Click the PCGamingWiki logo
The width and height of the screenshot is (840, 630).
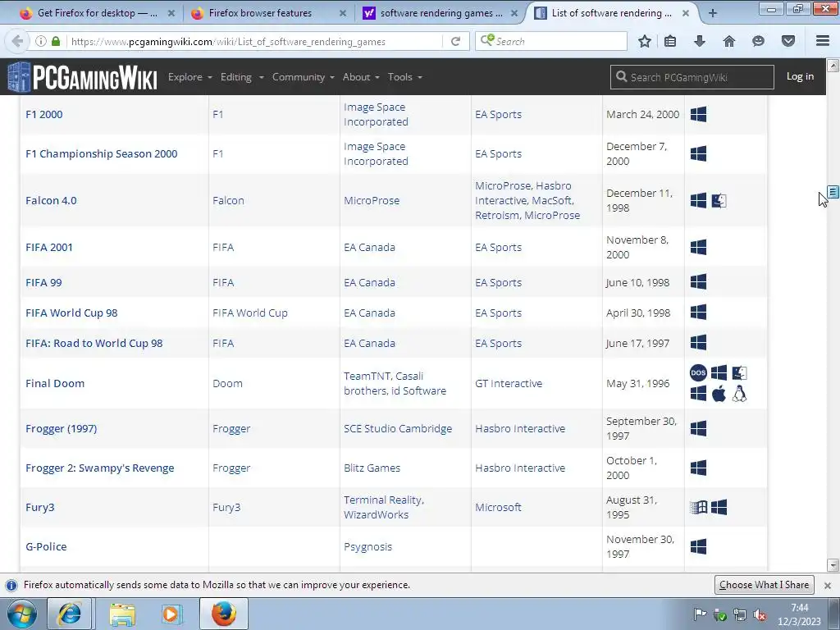(x=83, y=77)
